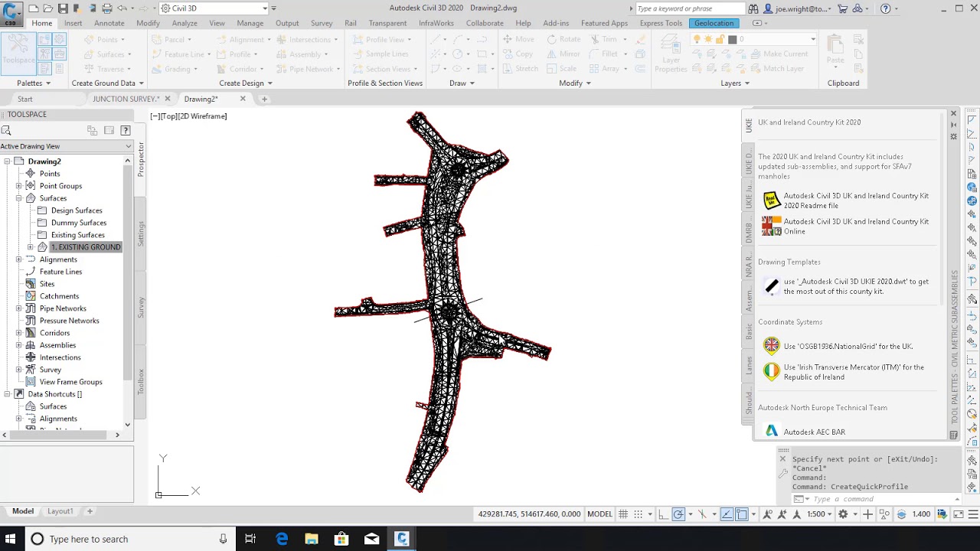Click the Toolspace help icon
This screenshot has width=980, height=551.
[x=126, y=130]
